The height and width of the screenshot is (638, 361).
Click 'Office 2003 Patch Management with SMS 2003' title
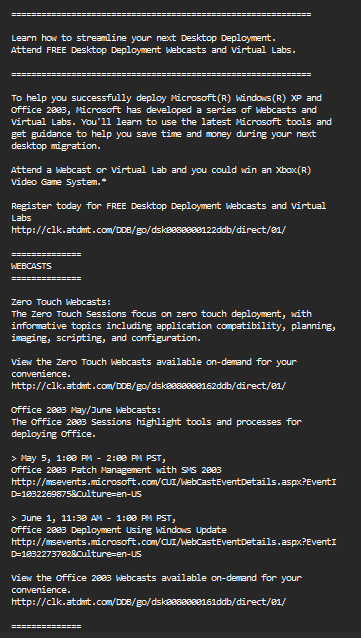(116, 470)
